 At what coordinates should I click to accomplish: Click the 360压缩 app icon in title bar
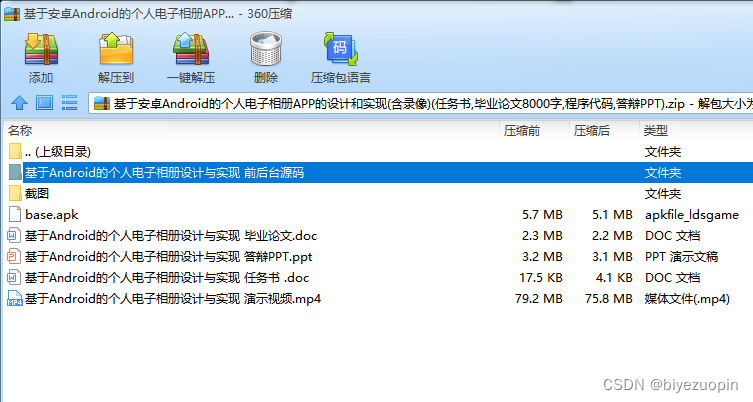coord(12,14)
